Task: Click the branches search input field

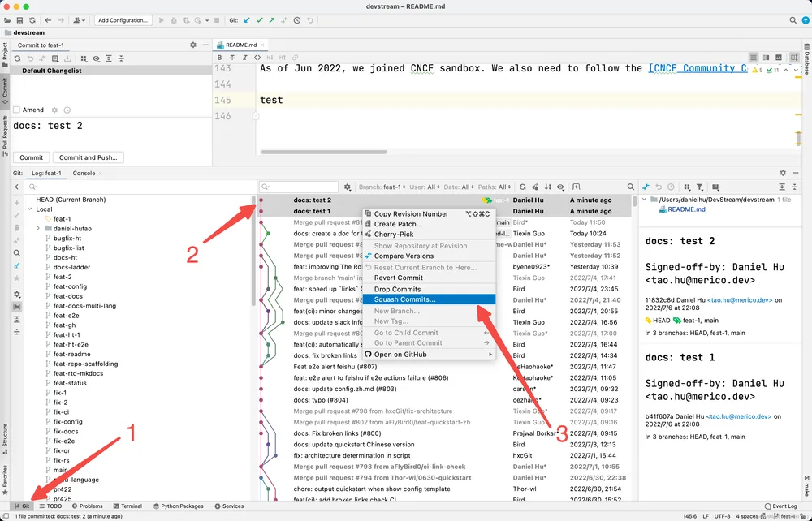Action: click(x=140, y=187)
